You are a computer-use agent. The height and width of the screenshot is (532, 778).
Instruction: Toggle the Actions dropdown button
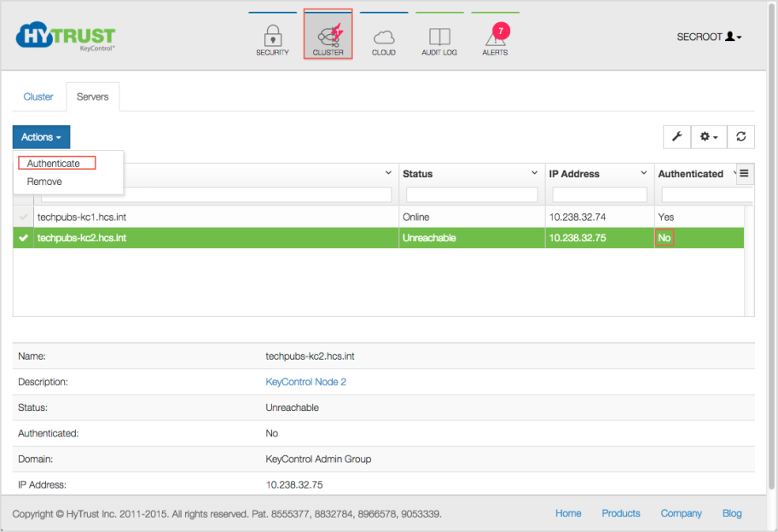tap(41, 137)
